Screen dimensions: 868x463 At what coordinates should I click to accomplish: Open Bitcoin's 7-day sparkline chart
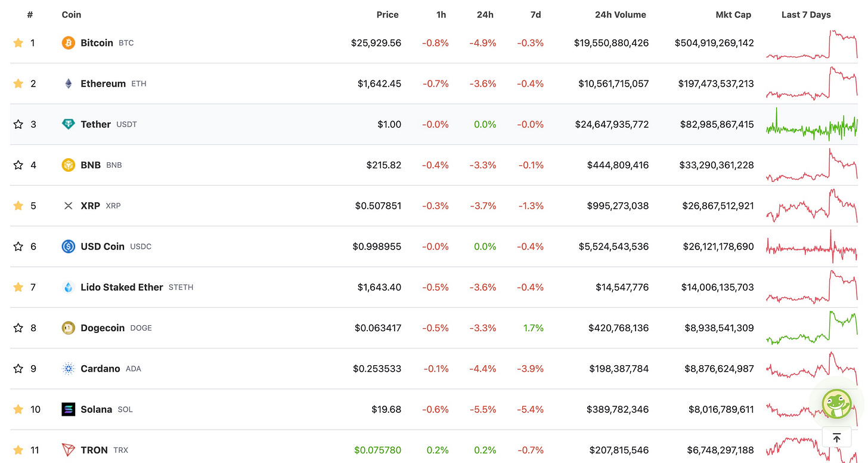812,45
